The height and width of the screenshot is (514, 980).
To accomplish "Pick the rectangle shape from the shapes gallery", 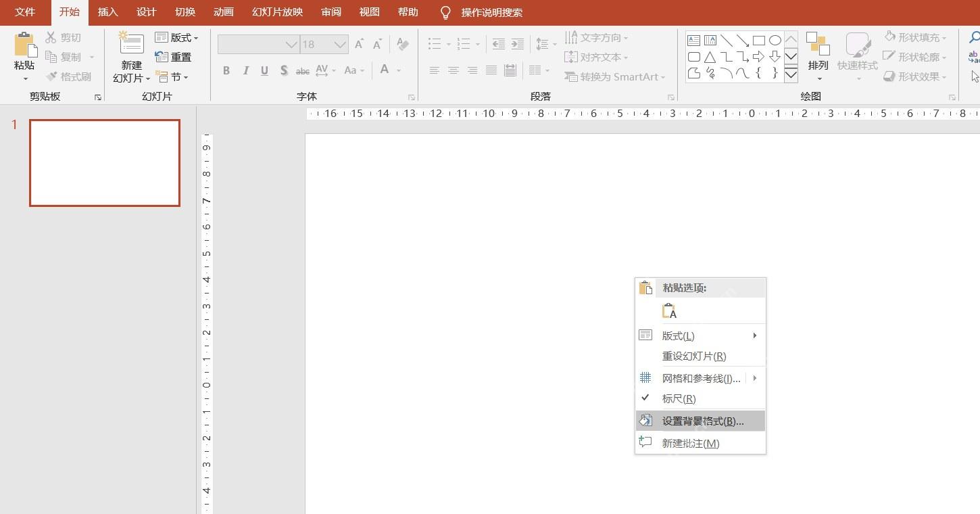I will click(759, 41).
